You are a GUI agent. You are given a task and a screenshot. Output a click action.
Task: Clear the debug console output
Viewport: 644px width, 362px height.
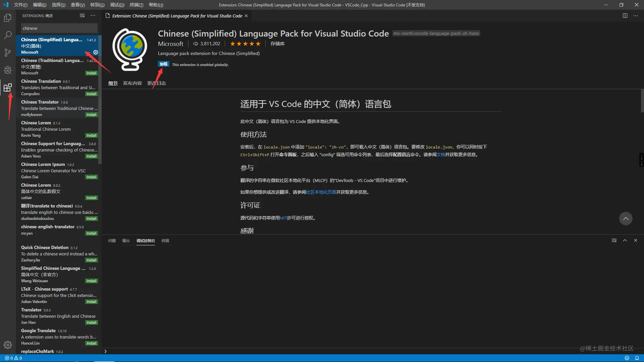614,240
